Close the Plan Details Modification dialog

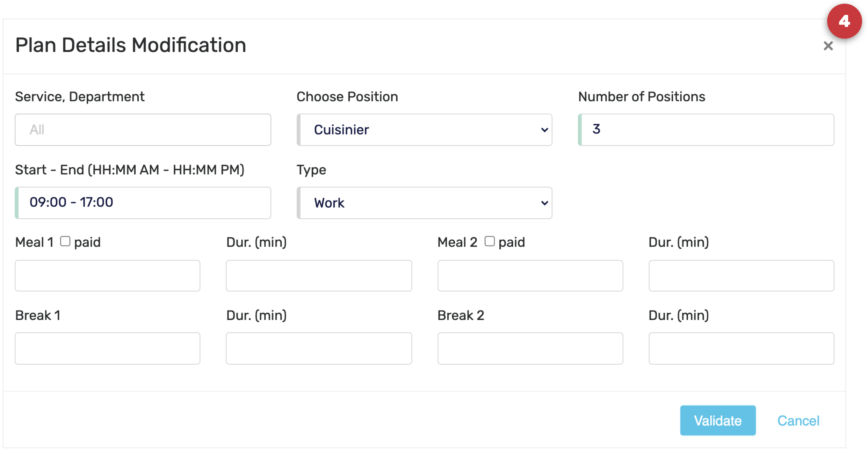pos(828,46)
